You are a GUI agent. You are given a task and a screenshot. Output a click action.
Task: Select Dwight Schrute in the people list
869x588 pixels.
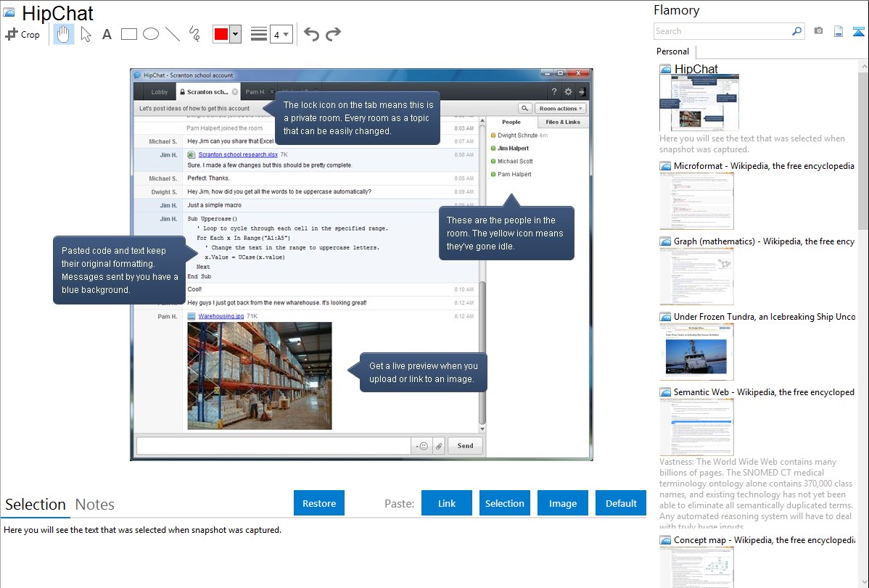518,136
